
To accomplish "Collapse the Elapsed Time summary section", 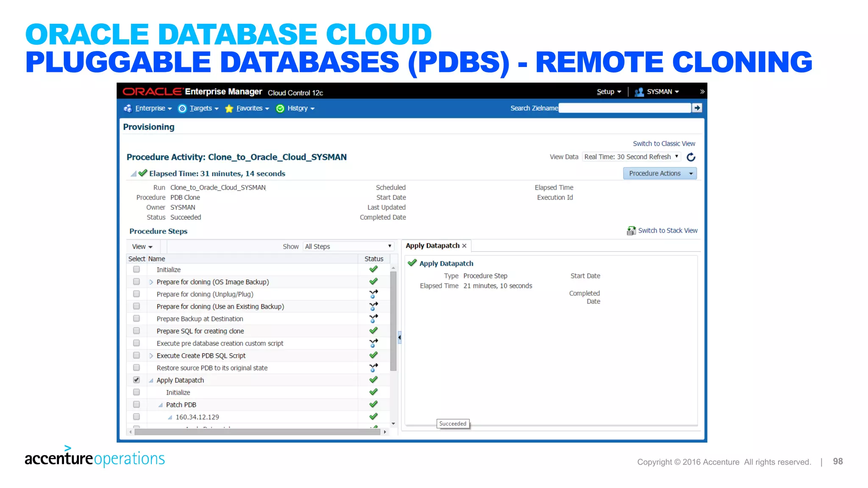I will pos(134,174).
